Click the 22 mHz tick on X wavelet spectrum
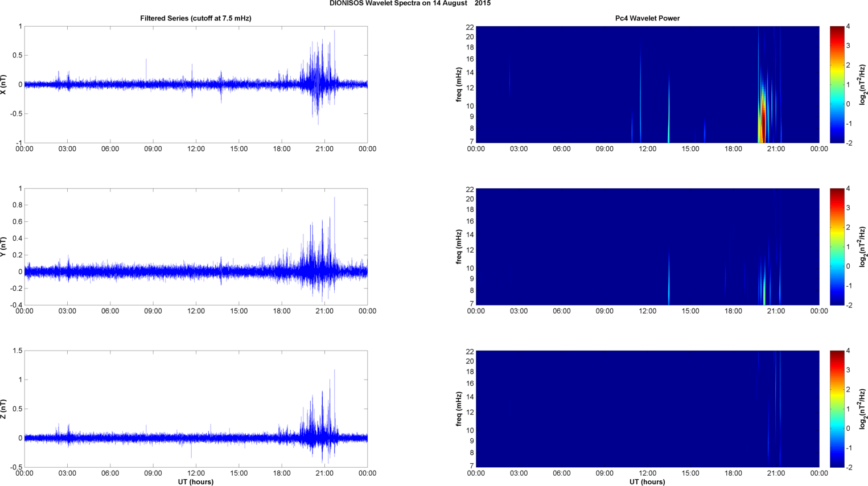The height and width of the screenshot is (486, 868). pos(470,27)
